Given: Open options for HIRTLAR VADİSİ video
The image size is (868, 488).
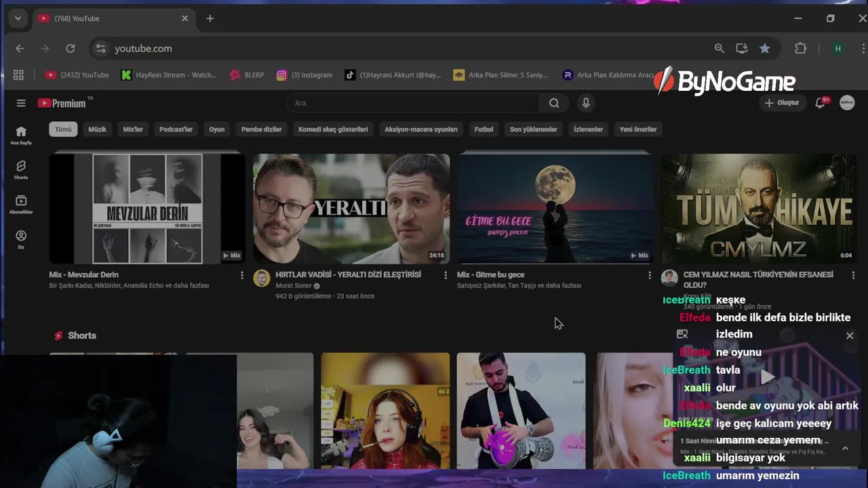Looking at the screenshot, I should pos(446,275).
